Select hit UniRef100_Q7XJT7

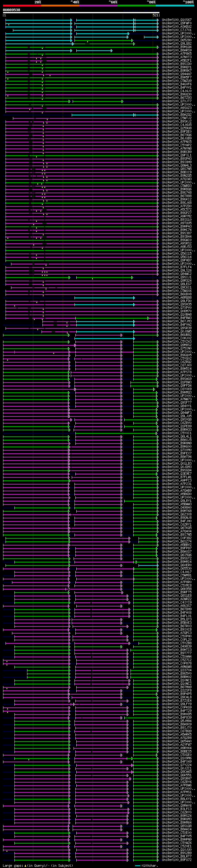[177, 101]
